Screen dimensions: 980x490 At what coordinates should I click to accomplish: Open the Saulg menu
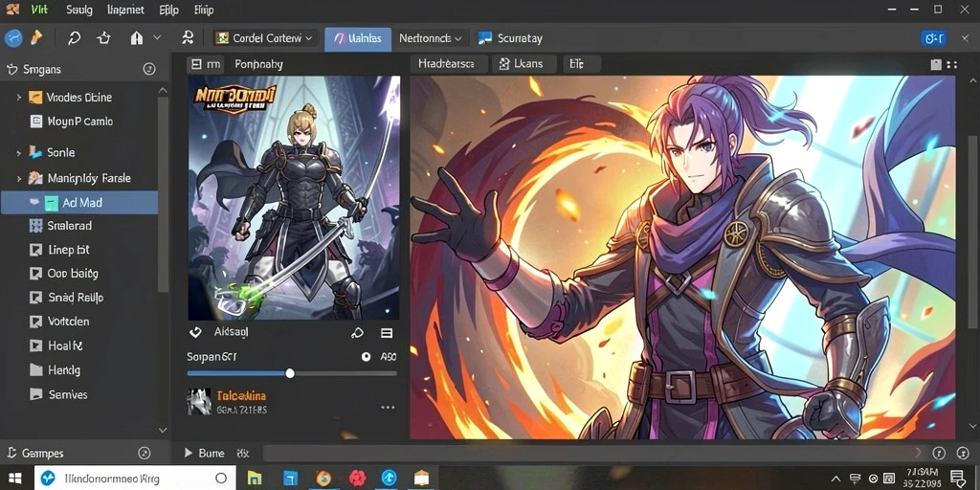click(x=78, y=10)
